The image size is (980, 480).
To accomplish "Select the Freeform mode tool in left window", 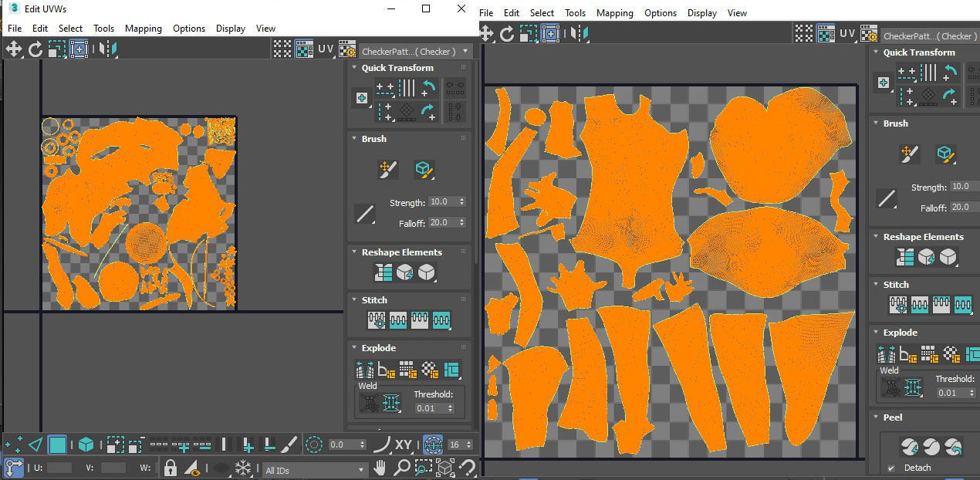I will 78,49.
